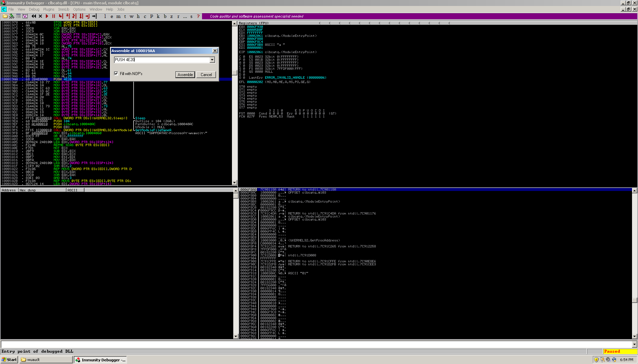
Task: Open the command bar history dropdown
Action: click(634, 344)
